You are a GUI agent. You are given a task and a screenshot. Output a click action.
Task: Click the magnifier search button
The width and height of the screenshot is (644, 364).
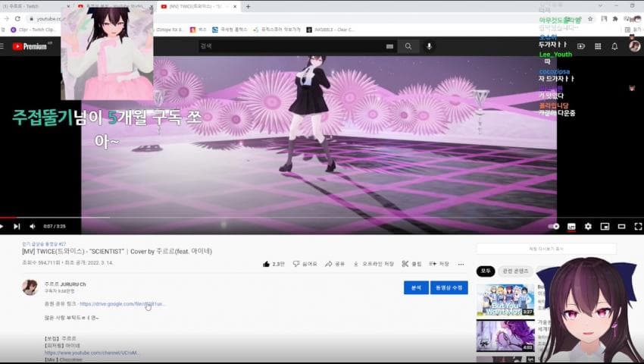[408, 46]
